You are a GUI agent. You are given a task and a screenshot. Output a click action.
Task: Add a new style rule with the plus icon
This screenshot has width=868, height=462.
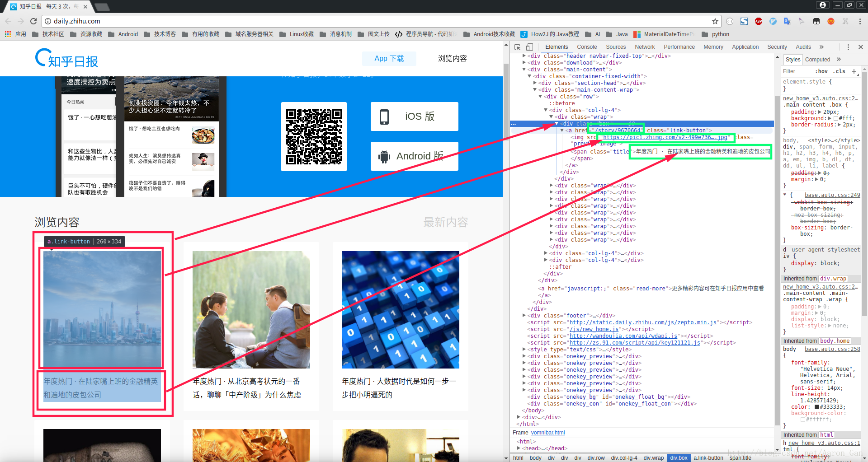(854, 71)
